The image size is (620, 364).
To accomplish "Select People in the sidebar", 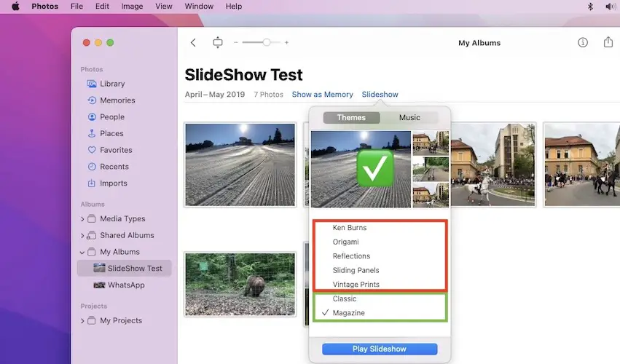I will tap(111, 117).
